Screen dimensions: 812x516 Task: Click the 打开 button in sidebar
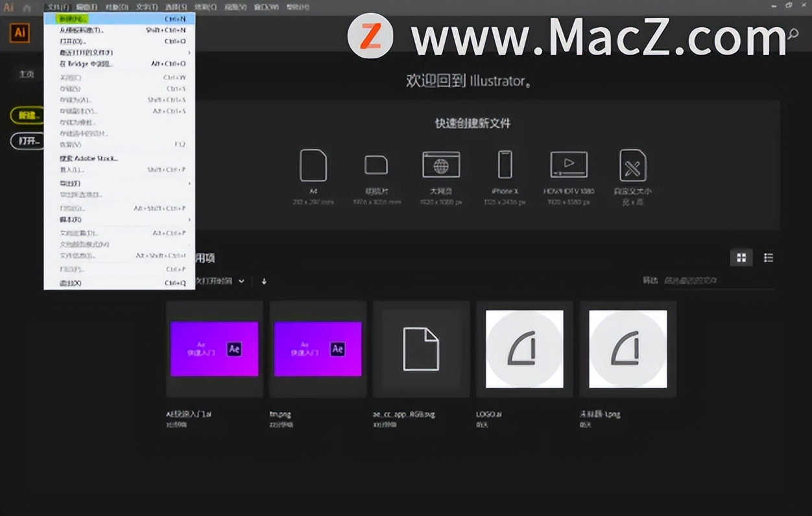[26, 141]
